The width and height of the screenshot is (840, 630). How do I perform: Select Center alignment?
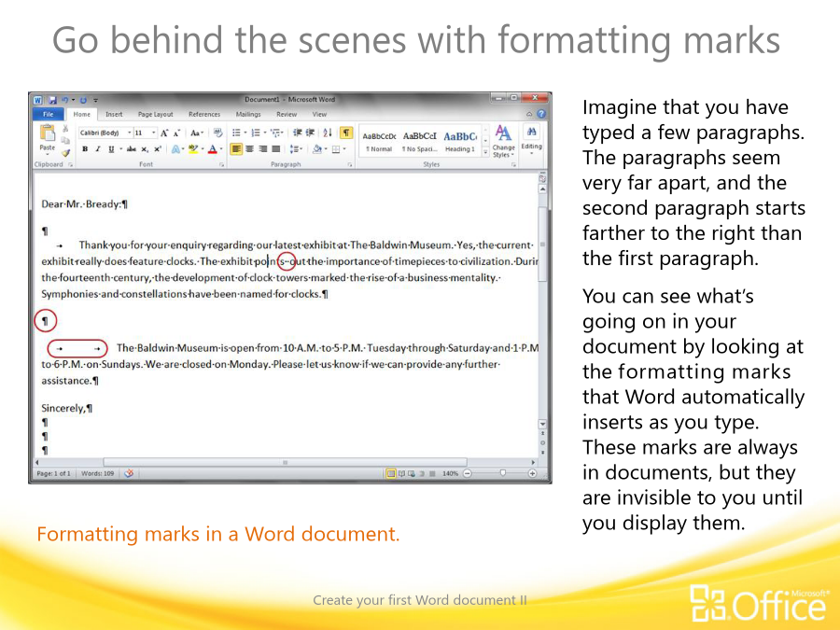pos(249,149)
